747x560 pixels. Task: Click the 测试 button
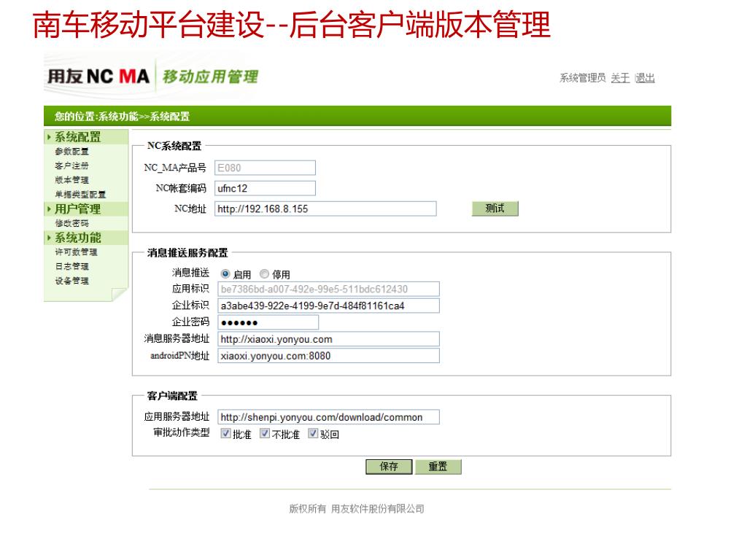[495, 209]
